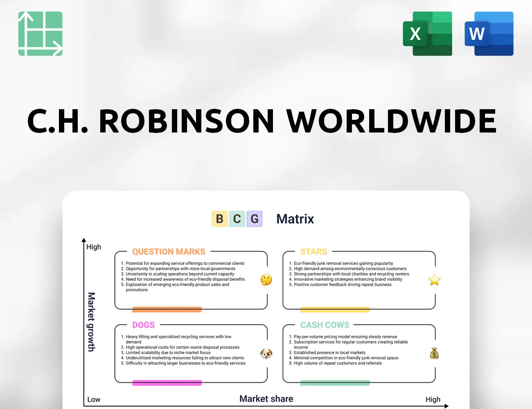Click 'Pay-per-volume pricing model ensuring steady revenue'
Screen dimensions: 532x409
click(x=345, y=337)
